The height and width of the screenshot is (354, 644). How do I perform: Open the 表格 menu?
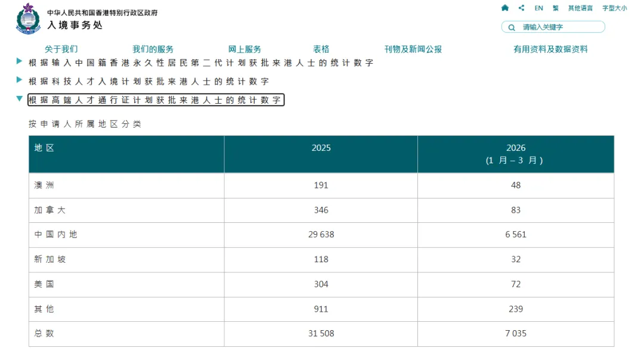(x=321, y=49)
